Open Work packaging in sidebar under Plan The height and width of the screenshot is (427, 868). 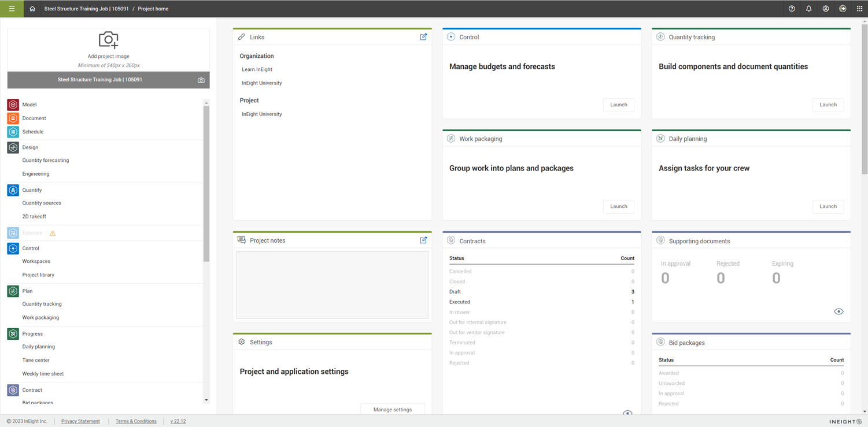[x=40, y=317]
